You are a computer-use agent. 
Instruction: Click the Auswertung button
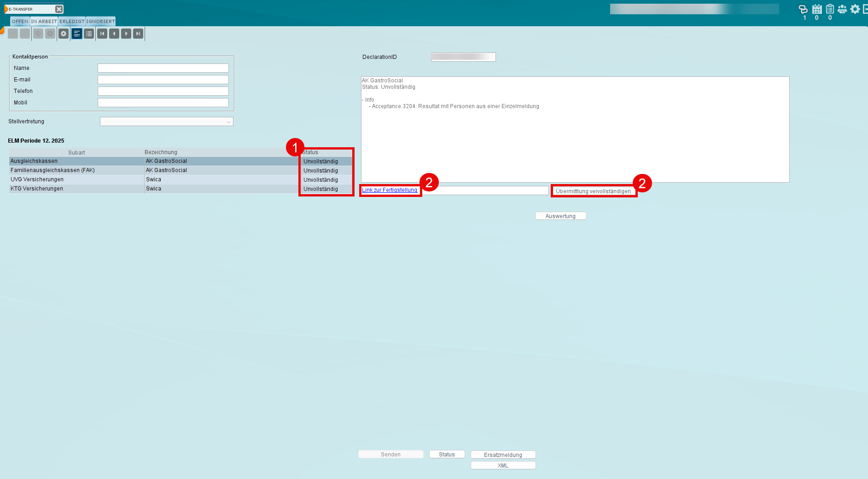click(x=560, y=216)
